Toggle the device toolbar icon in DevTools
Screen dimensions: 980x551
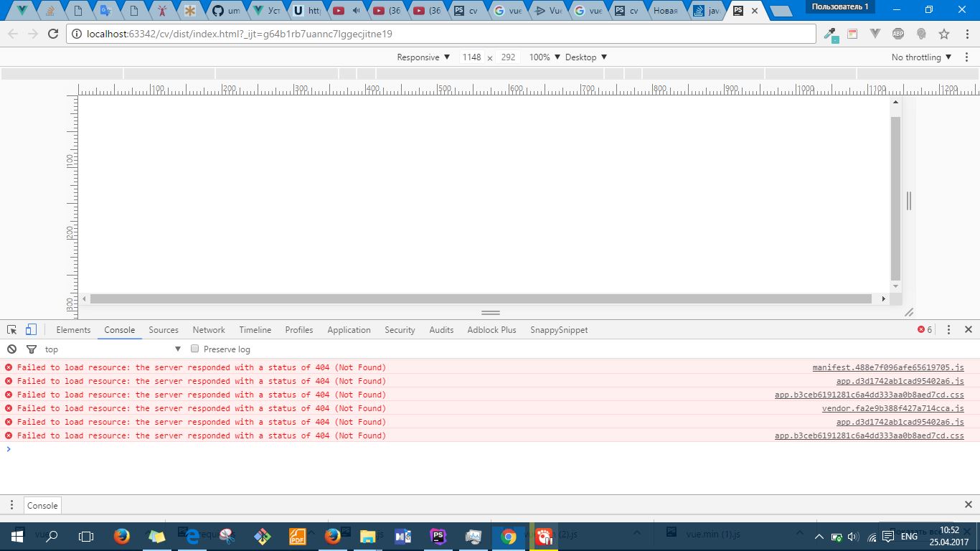pyautogui.click(x=31, y=330)
